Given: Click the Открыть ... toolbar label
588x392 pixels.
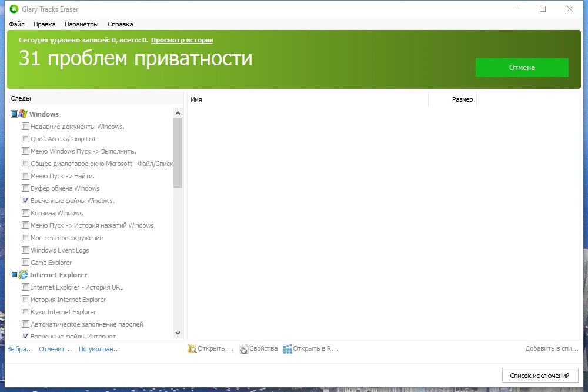Looking at the screenshot, I should [x=216, y=349].
